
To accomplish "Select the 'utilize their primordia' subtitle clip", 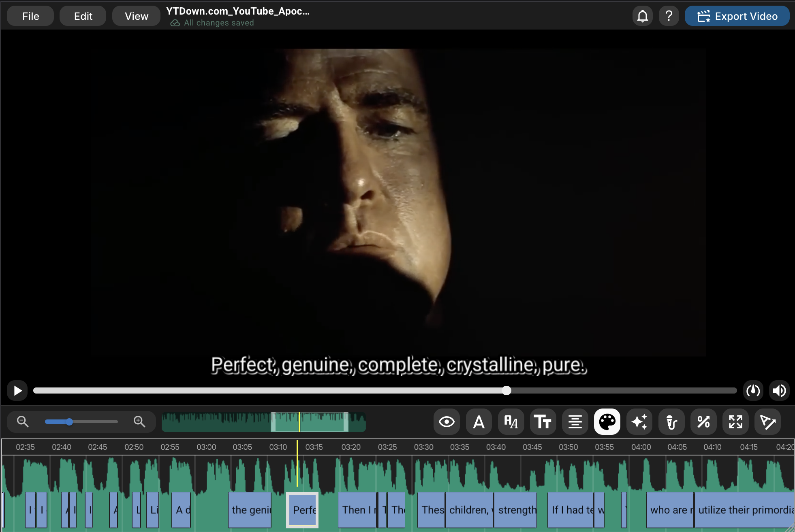I will tap(744, 510).
